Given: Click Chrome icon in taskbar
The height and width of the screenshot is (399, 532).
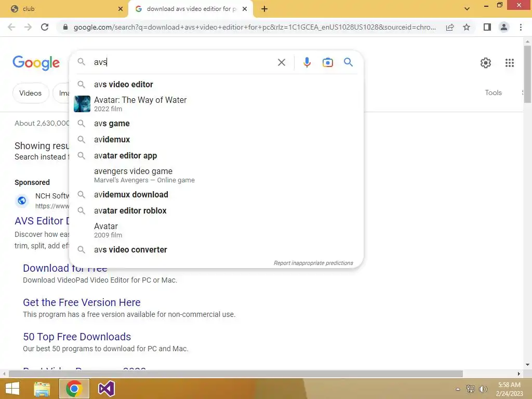Looking at the screenshot, I should 74,389.
